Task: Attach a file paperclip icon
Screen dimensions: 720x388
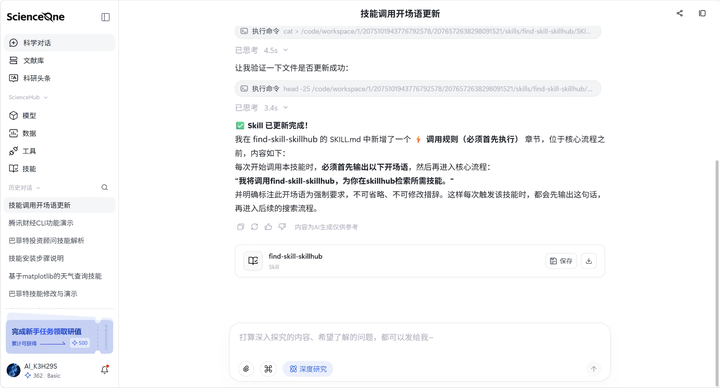Action: 246,369
